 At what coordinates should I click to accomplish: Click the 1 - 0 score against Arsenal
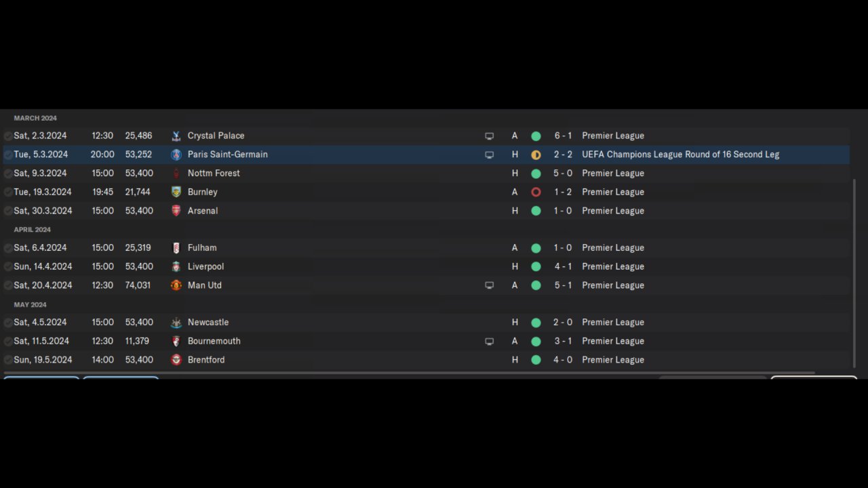click(563, 211)
